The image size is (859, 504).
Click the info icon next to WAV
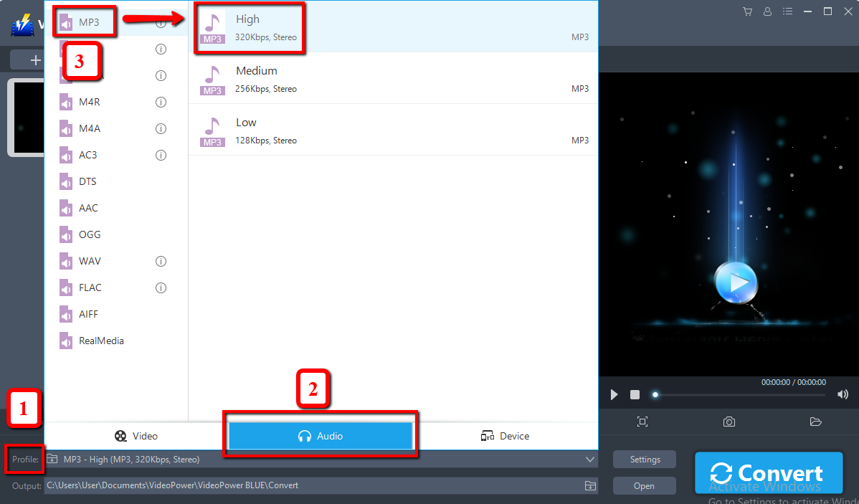click(161, 261)
